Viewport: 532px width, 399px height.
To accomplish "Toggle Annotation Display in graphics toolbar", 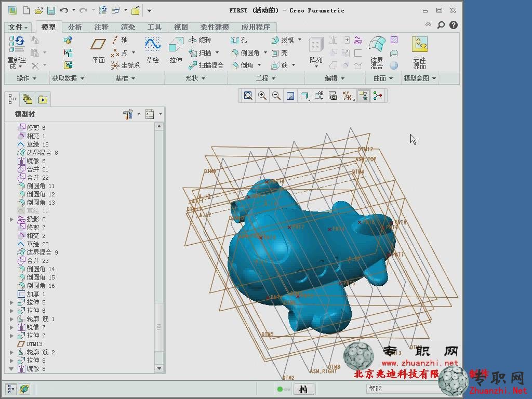I will click(x=363, y=96).
